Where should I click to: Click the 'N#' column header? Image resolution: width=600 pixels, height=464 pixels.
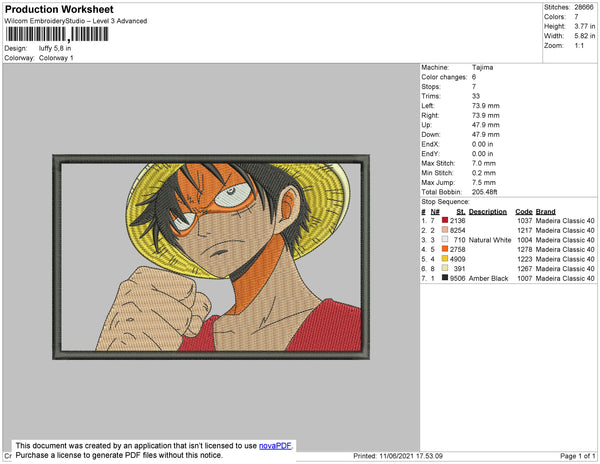(435, 212)
